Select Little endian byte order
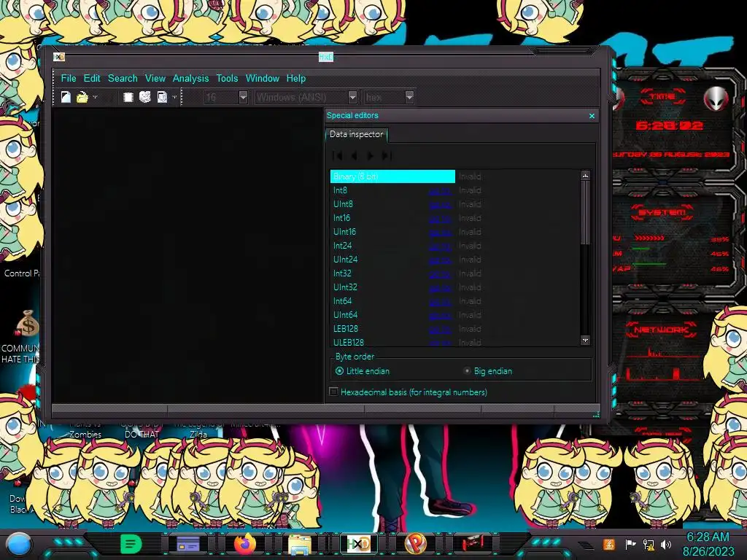Viewport: 747px width, 560px height. pyautogui.click(x=363, y=371)
